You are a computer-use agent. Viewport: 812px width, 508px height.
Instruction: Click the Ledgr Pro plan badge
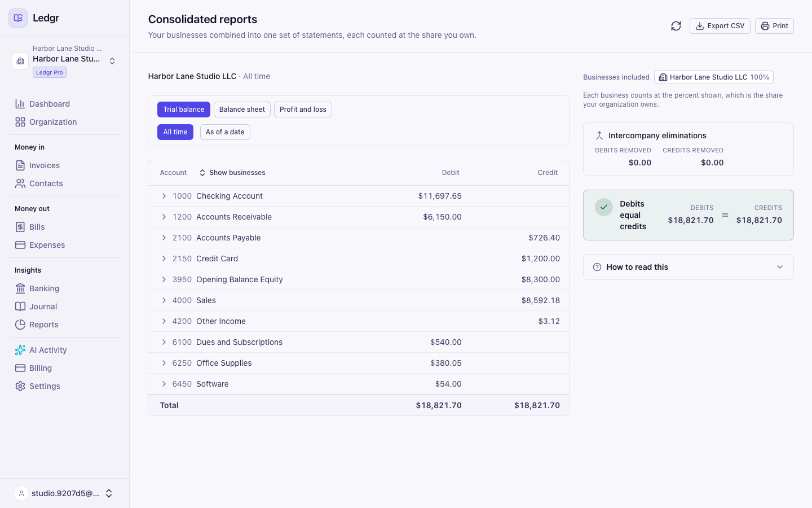[x=50, y=72]
